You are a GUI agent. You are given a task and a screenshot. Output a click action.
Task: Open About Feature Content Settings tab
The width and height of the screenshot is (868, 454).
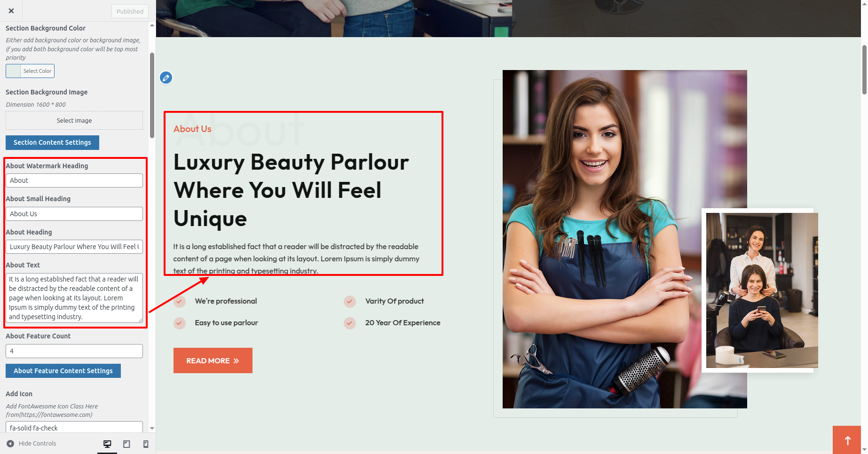coord(63,371)
